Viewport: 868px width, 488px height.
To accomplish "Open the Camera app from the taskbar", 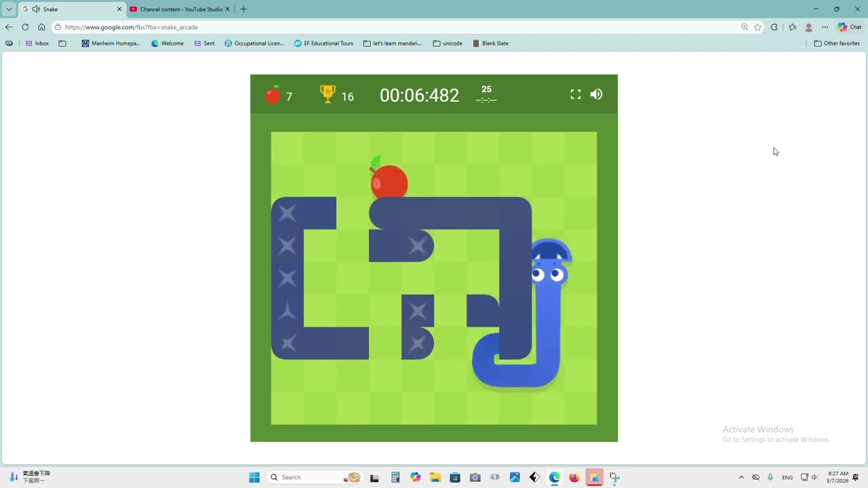I will click(475, 477).
